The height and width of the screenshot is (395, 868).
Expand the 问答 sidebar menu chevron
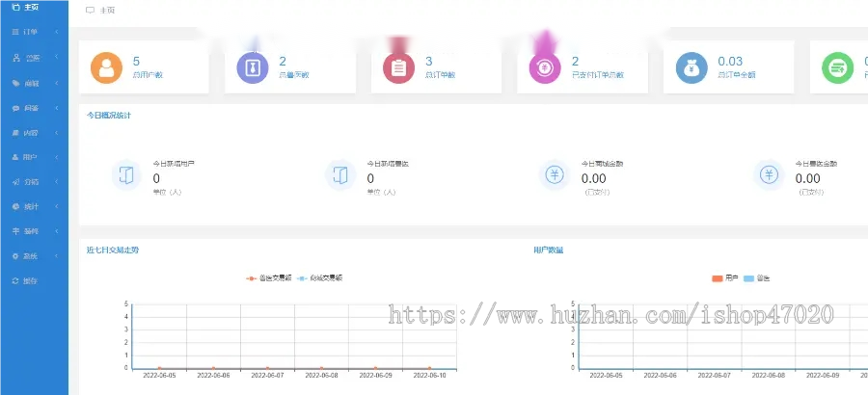tap(57, 109)
